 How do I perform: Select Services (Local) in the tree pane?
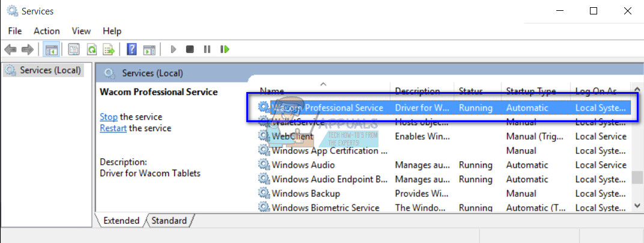(x=43, y=70)
